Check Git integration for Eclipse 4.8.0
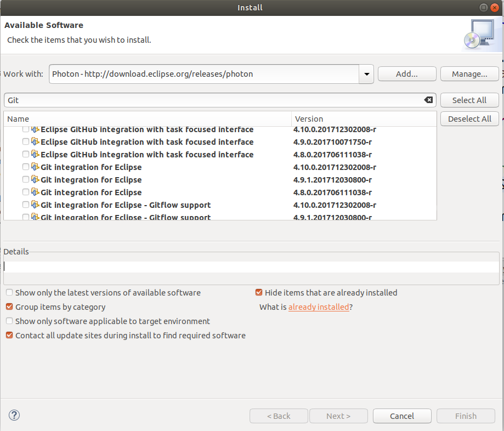Image resolution: width=504 pixels, height=431 pixels. point(26,192)
